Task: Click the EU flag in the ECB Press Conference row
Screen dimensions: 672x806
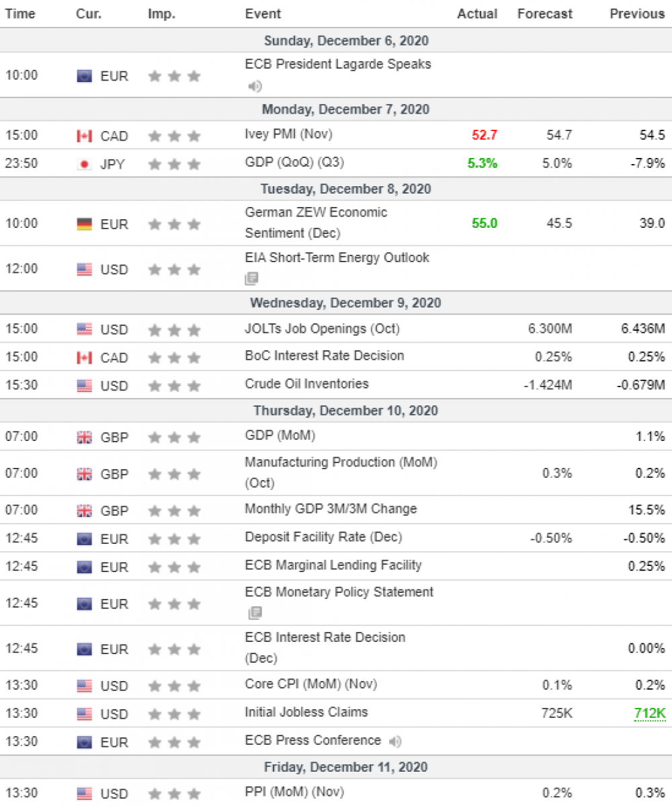Action: [x=84, y=743]
